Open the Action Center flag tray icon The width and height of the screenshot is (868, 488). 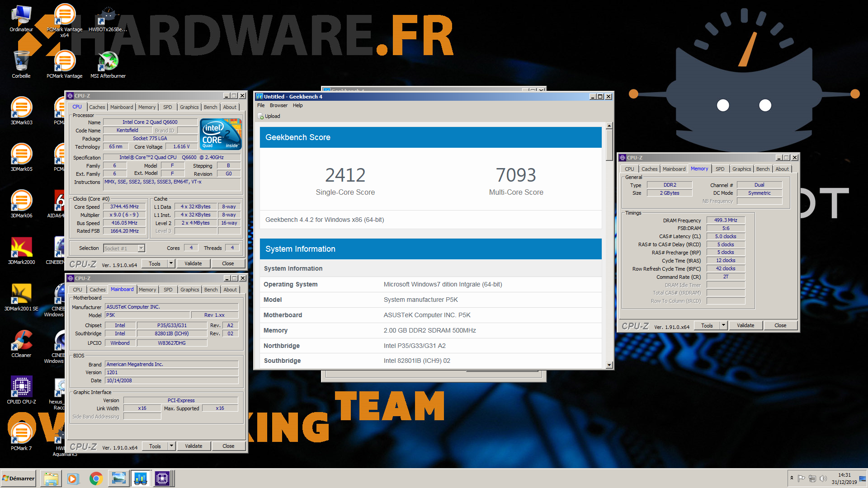(x=802, y=479)
